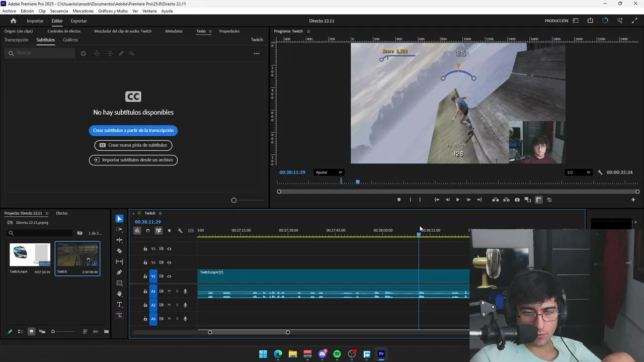The width and height of the screenshot is (644, 362).
Task: Click Crear subtítulos a partir de la transcripción
Action: [133, 130]
